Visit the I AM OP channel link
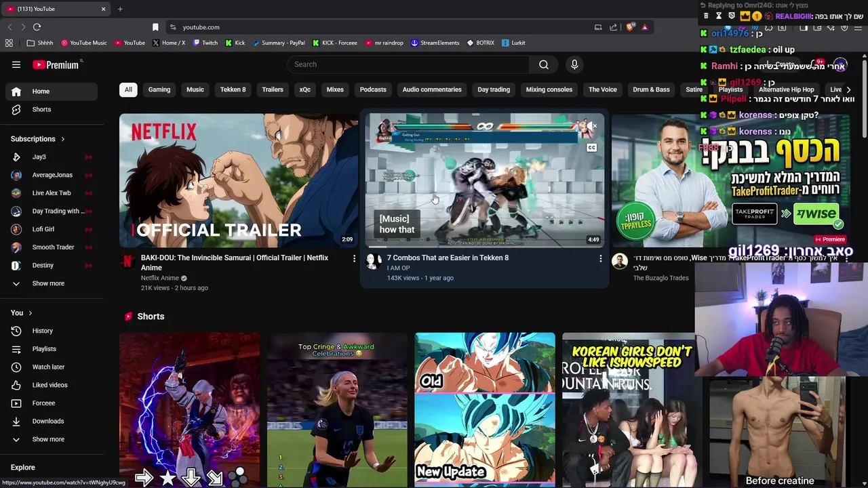Image resolution: width=868 pixels, height=488 pixels. point(399,268)
